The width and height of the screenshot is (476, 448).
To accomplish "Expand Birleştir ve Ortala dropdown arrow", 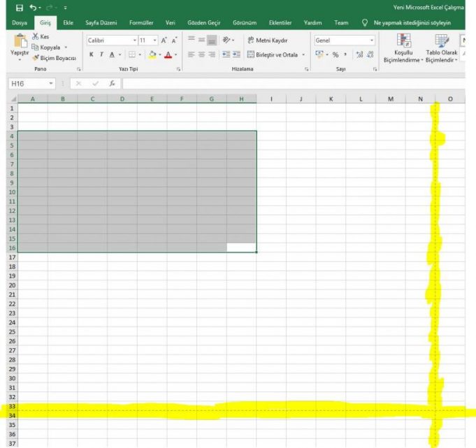I will (303, 55).
